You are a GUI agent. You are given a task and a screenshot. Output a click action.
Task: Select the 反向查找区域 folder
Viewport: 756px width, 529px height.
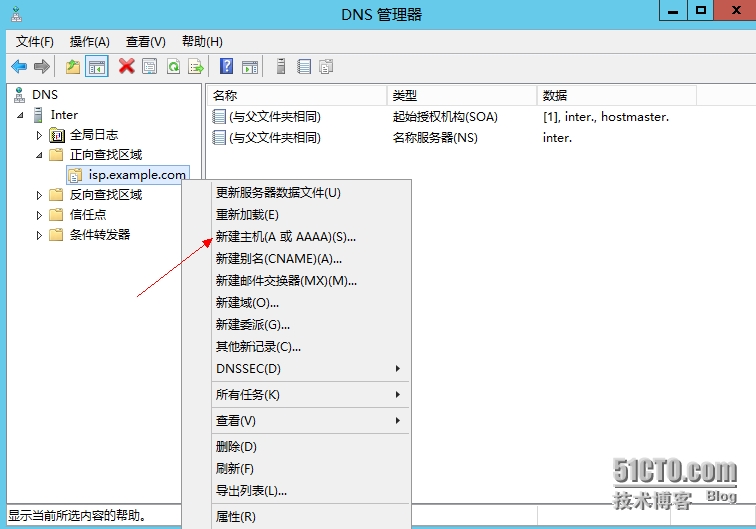click(106, 195)
